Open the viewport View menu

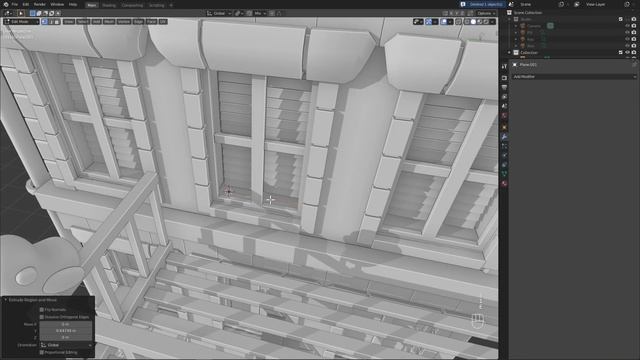[x=69, y=22]
